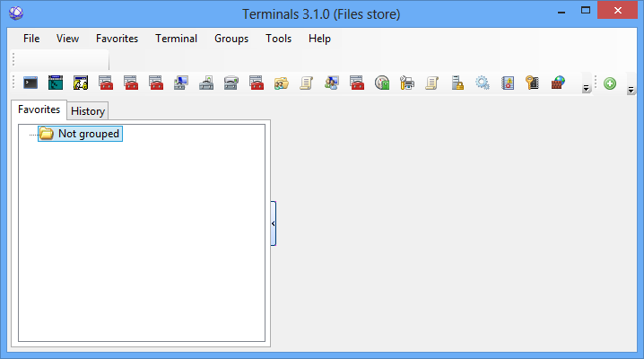Click the networked computer monitor toolbar icon
644x359 pixels.
181,83
